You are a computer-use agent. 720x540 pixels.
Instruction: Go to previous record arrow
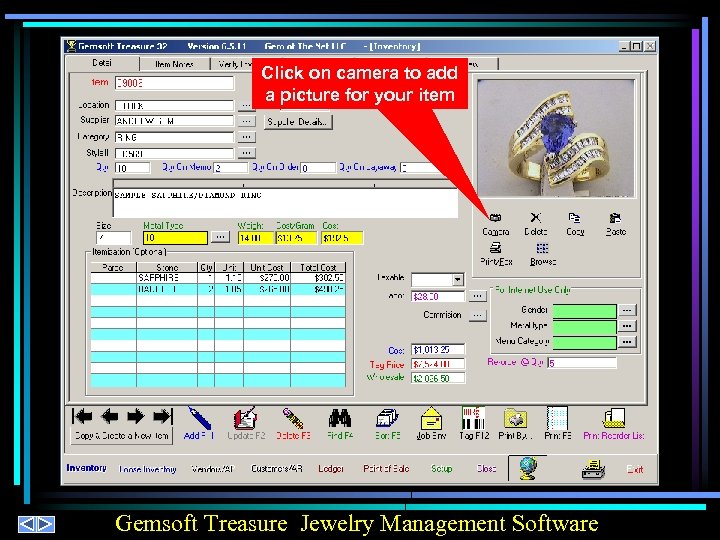point(110,416)
